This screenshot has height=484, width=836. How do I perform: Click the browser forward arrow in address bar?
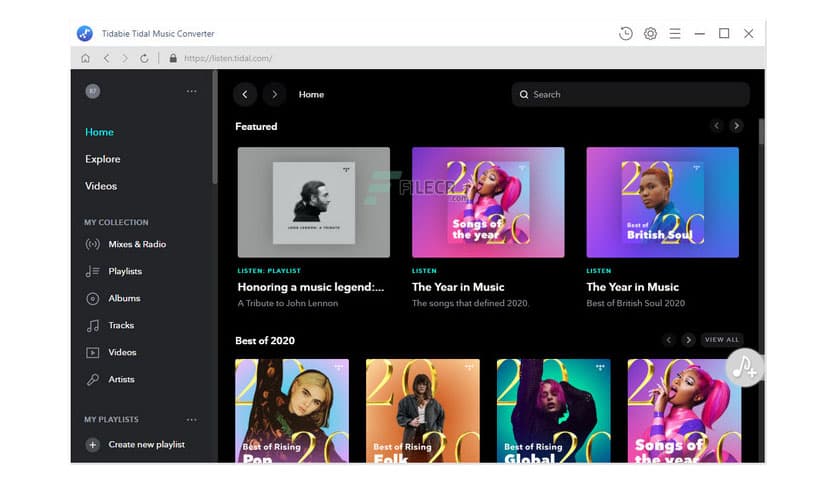point(125,58)
